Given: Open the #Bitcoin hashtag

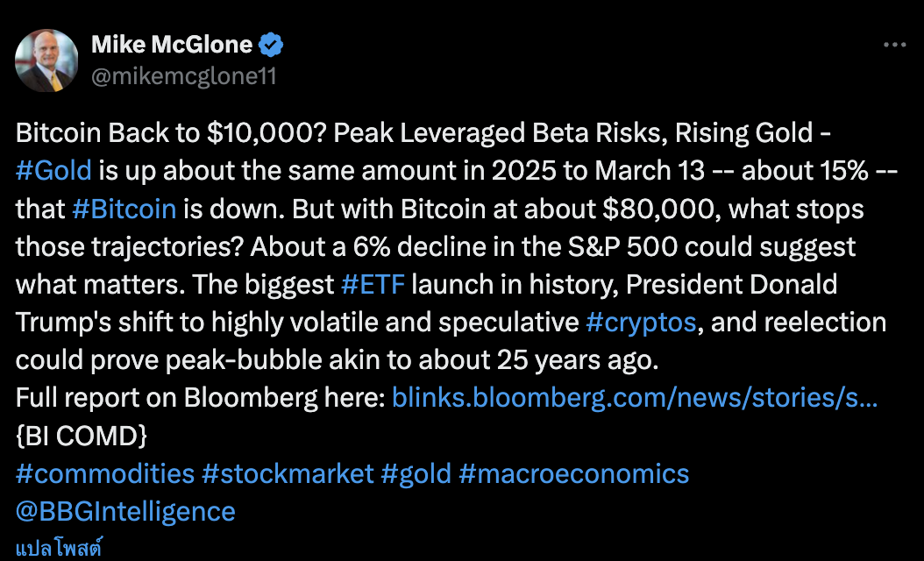Looking at the screenshot, I should [x=124, y=209].
